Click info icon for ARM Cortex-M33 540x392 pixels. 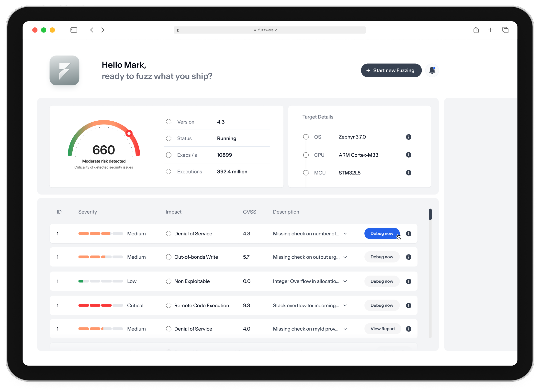pos(408,155)
